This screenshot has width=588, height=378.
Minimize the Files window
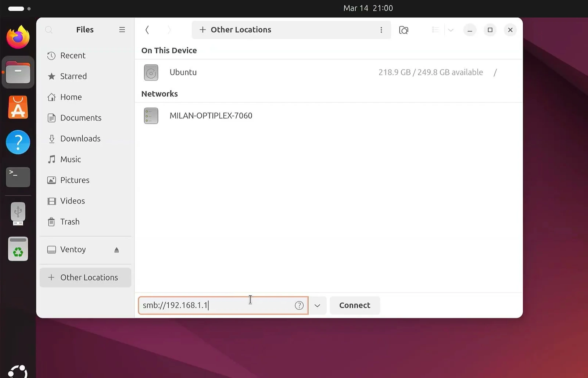point(470,30)
